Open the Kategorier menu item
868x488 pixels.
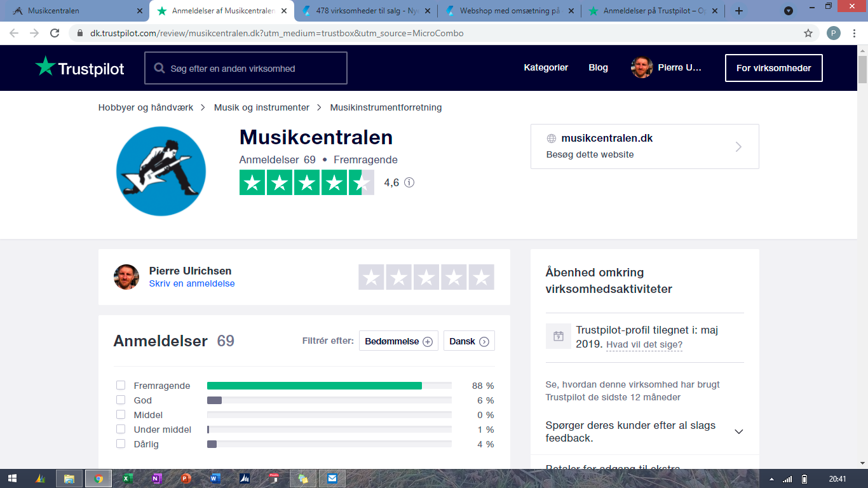click(x=546, y=67)
